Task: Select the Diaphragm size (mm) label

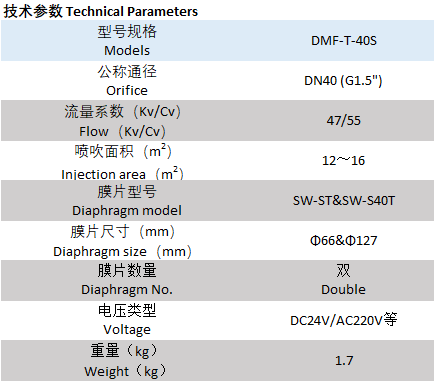Action: pos(123,251)
